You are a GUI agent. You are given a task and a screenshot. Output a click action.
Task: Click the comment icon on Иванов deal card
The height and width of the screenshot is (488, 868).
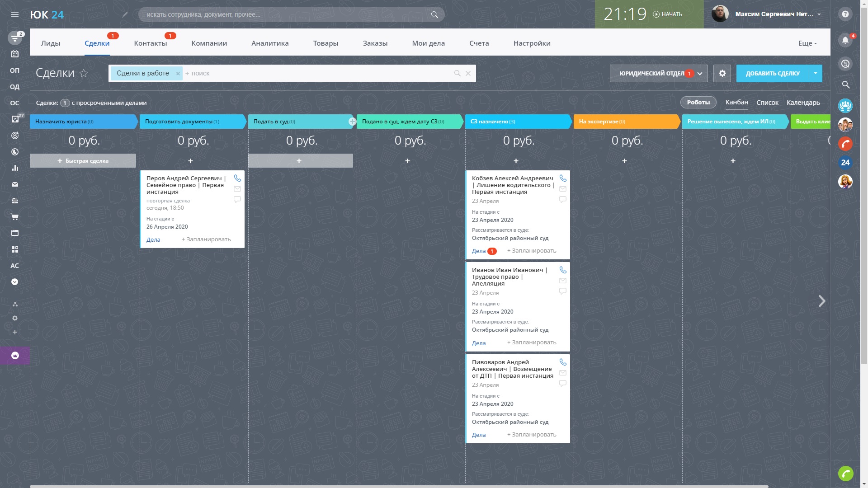(563, 291)
